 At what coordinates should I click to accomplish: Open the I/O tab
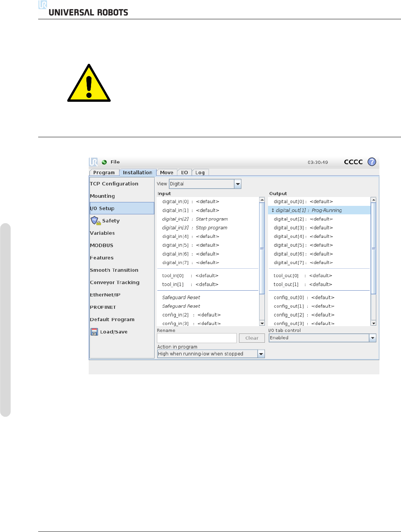[185, 173]
